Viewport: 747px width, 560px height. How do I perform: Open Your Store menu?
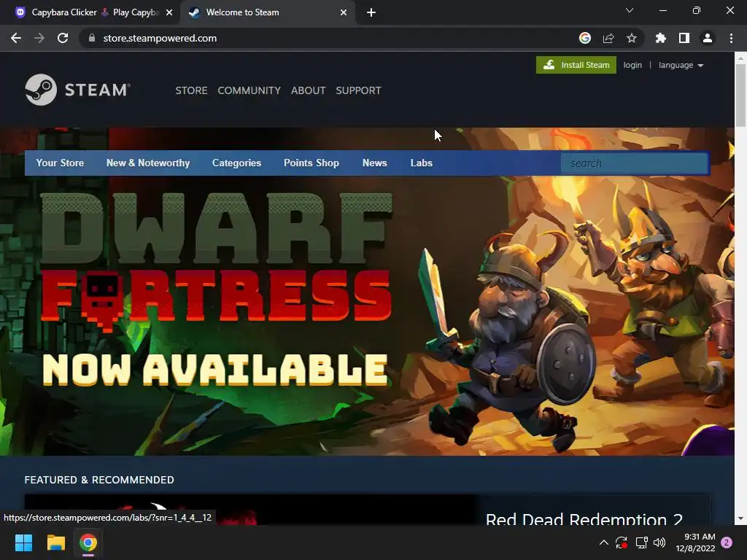[x=60, y=163]
